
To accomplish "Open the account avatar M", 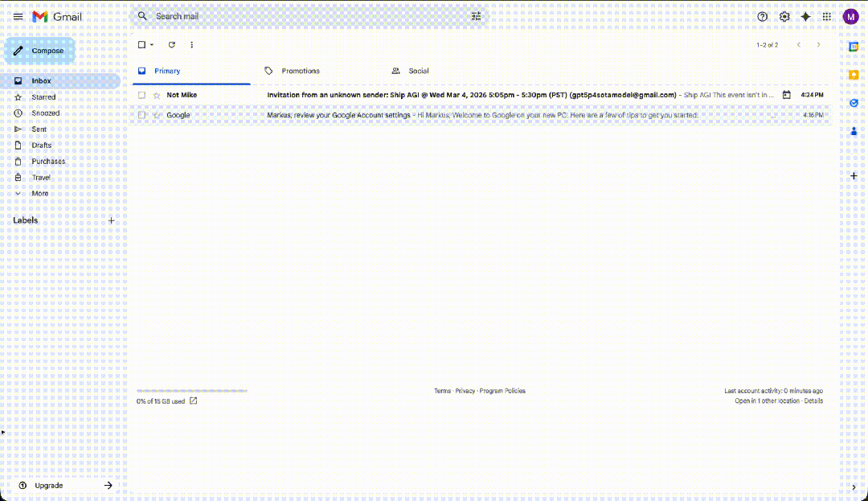I will coord(850,17).
